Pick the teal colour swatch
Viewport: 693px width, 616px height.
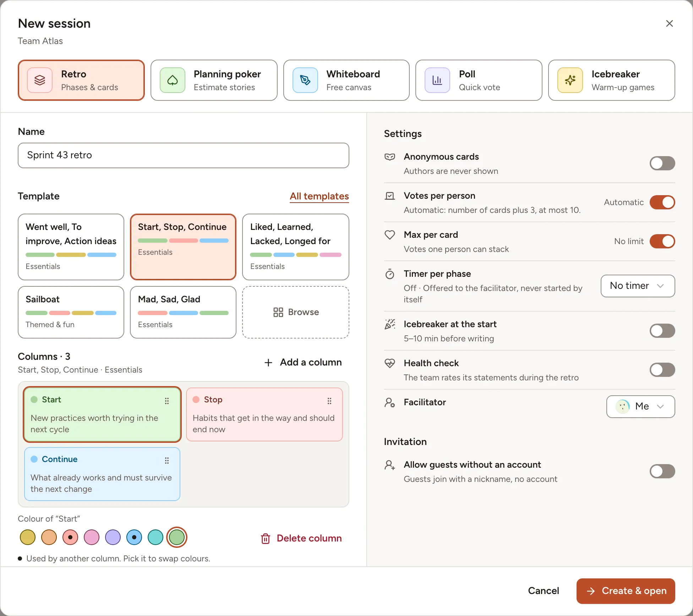click(155, 537)
